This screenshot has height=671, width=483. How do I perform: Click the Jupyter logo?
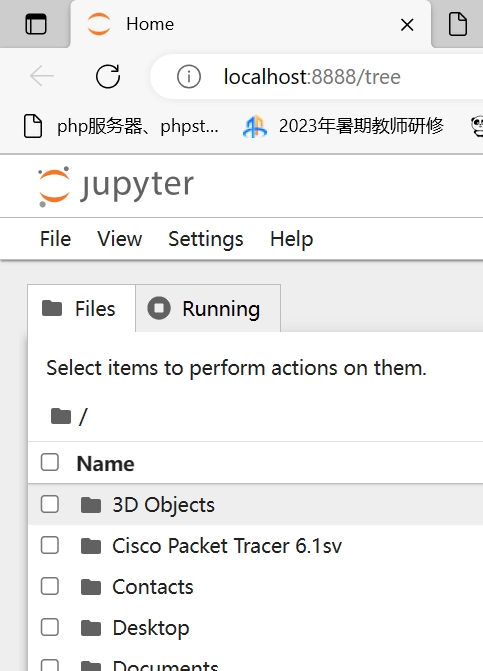tap(116, 186)
